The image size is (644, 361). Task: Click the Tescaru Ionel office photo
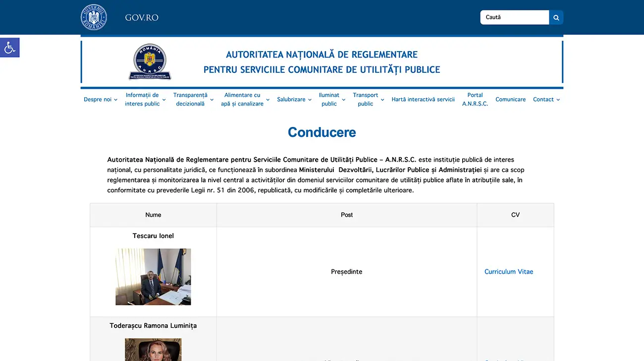153,277
